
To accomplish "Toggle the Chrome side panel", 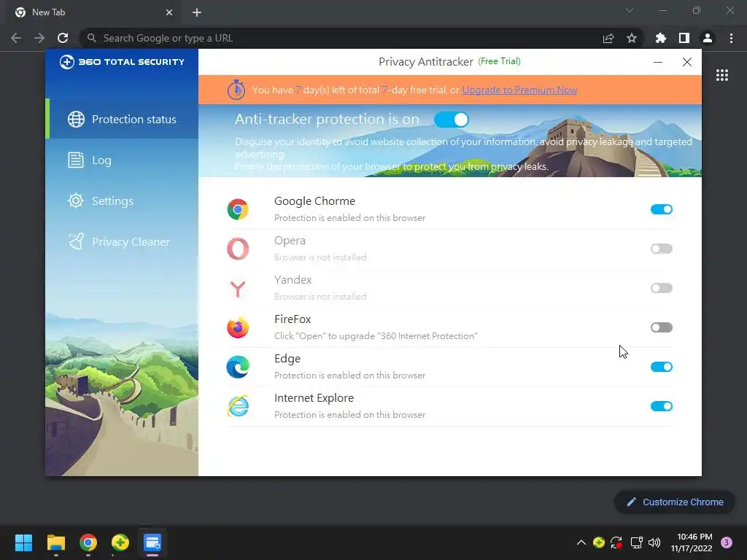I will 684,38.
